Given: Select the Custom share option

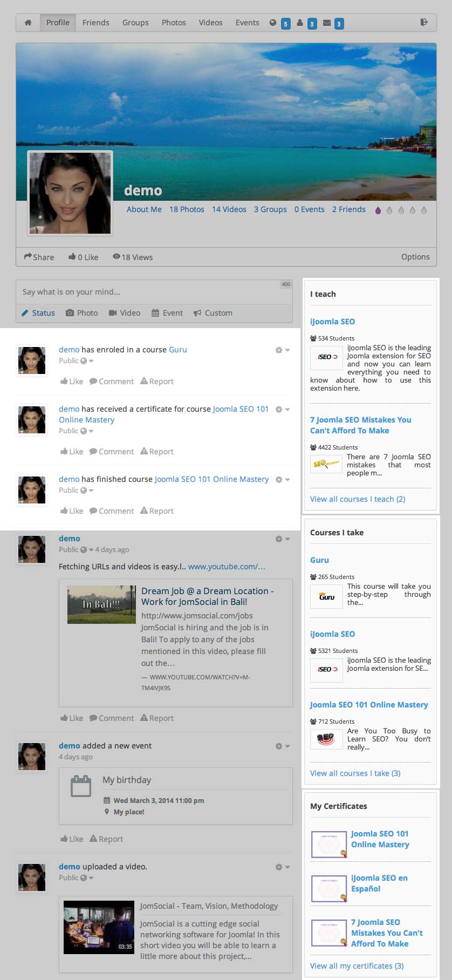Looking at the screenshot, I should pyautogui.click(x=213, y=313).
